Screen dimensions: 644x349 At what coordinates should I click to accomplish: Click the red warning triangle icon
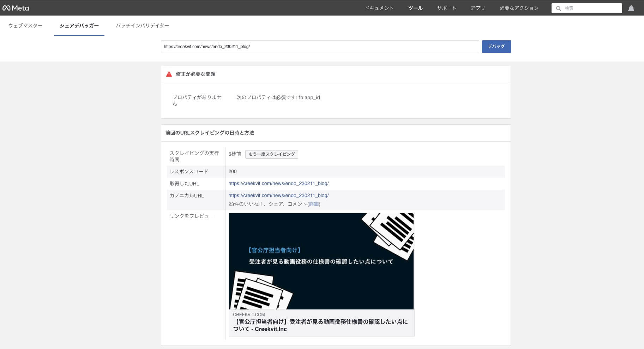(169, 74)
